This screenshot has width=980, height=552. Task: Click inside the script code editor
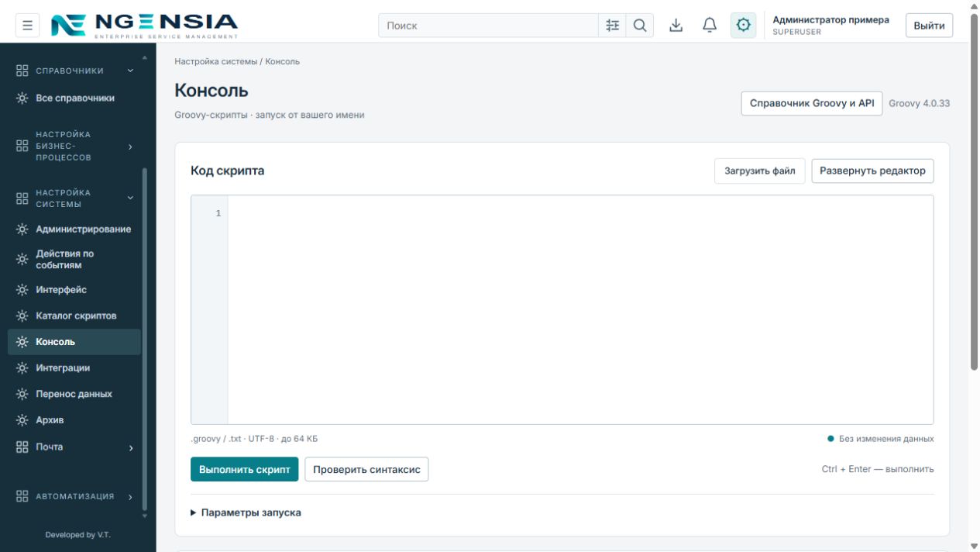580,309
